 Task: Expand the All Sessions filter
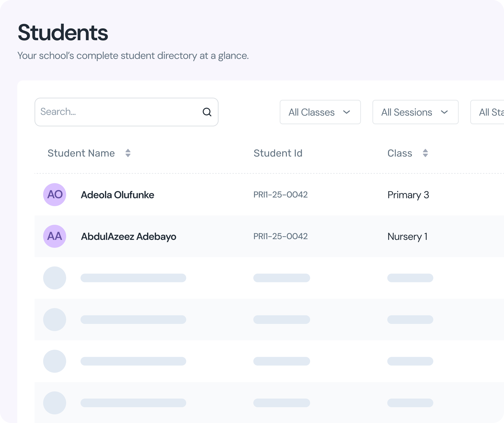[415, 112]
